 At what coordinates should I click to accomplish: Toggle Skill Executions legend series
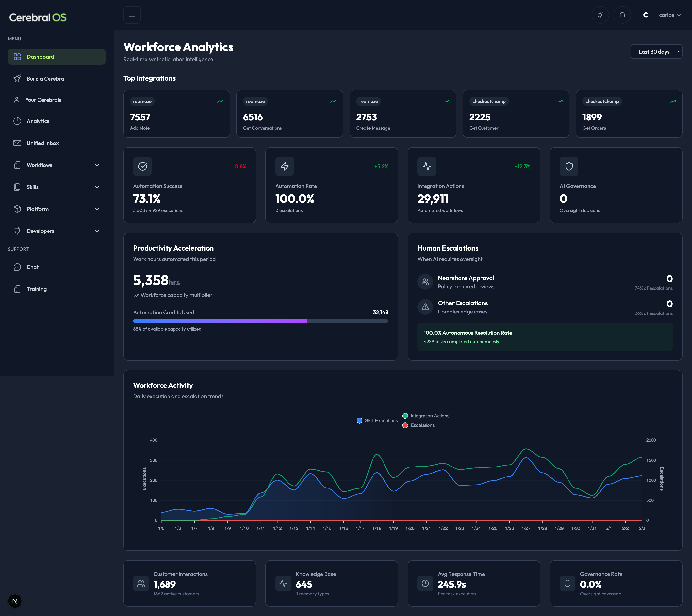pyautogui.click(x=377, y=420)
